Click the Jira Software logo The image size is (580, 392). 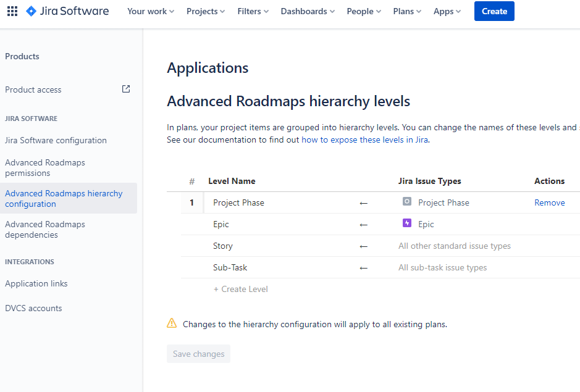pyautogui.click(x=67, y=11)
